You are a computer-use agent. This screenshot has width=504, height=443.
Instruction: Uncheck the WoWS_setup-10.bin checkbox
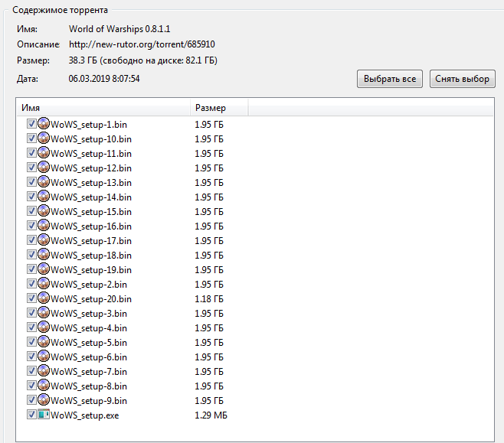tap(31, 138)
